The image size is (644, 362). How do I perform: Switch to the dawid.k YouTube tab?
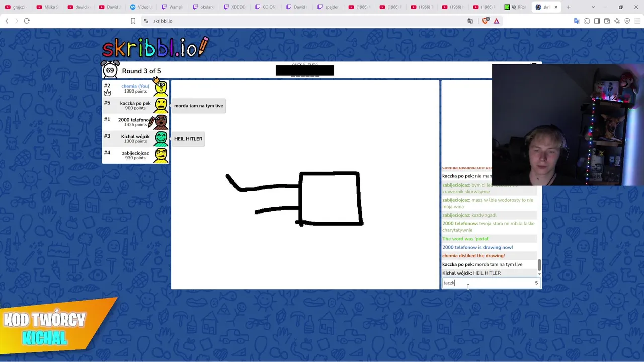tap(79, 7)
